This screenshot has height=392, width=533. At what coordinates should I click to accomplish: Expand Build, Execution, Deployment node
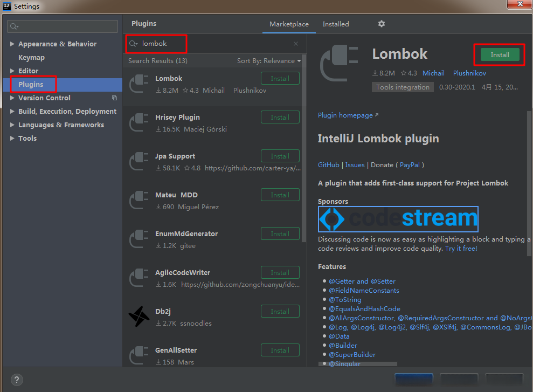12,111
